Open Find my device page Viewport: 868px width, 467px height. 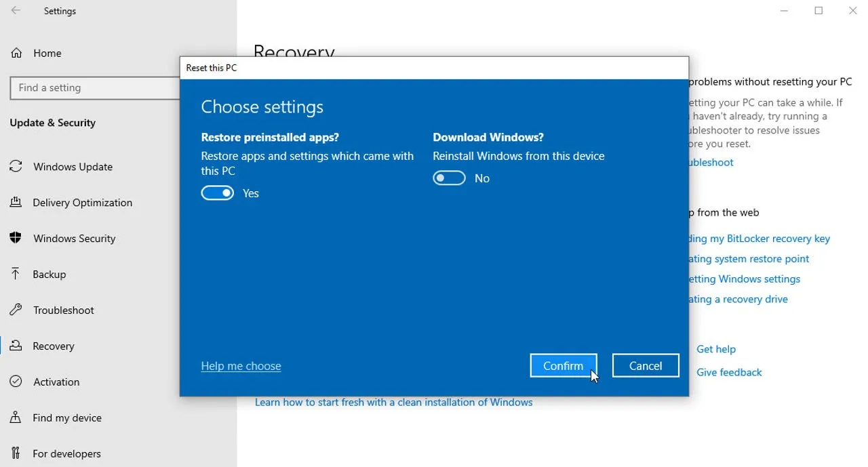(x=67, y=418)
